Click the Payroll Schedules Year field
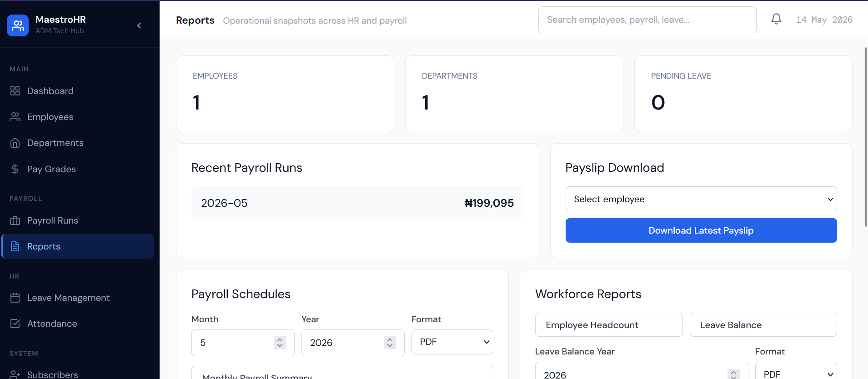 [x=353, y=343]
